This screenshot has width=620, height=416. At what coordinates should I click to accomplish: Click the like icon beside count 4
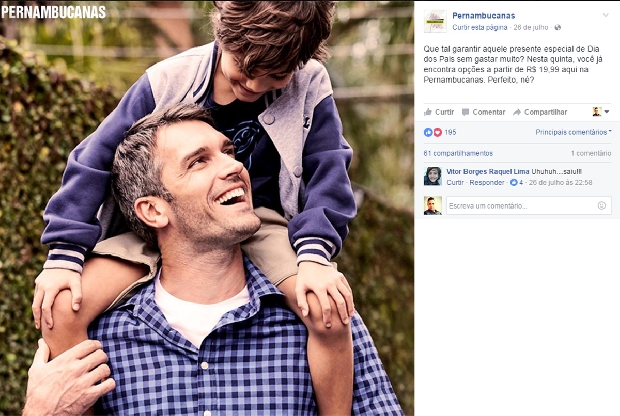[514, 182]
